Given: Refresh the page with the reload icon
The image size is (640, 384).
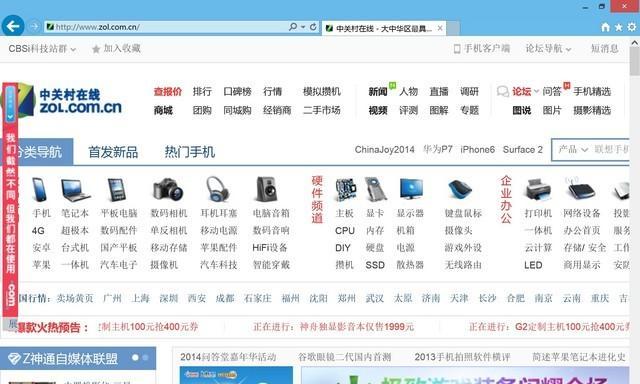Looking at the screenshot, I should pyautogui.click(x=313, y=27).
